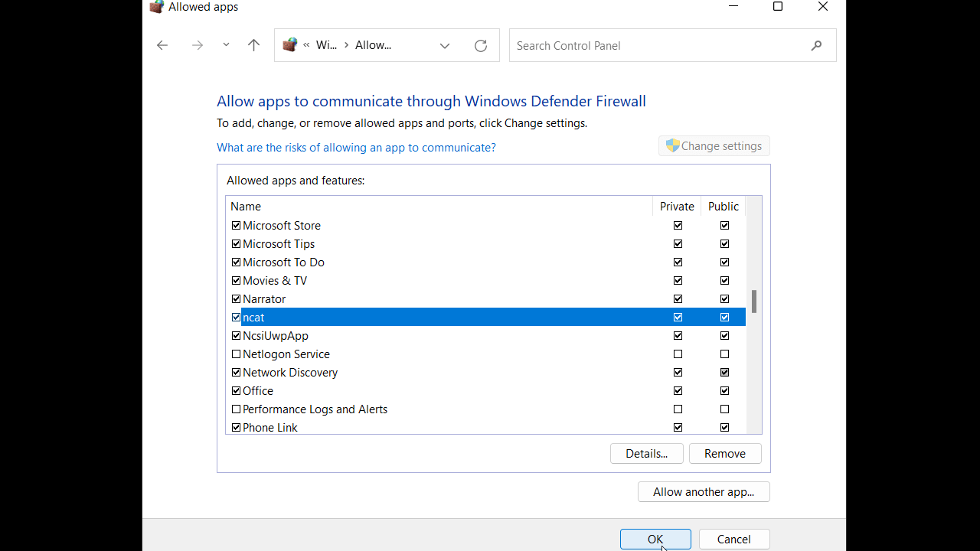Click the Details button

[x=646, y=453]
